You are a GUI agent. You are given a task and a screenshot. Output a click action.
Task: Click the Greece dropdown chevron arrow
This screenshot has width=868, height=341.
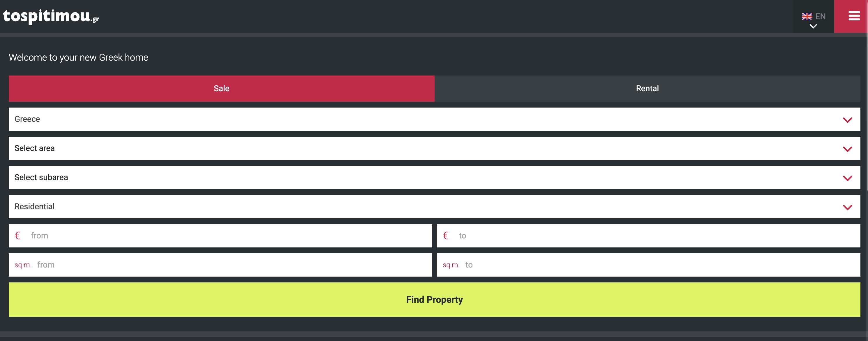[847, 120]
